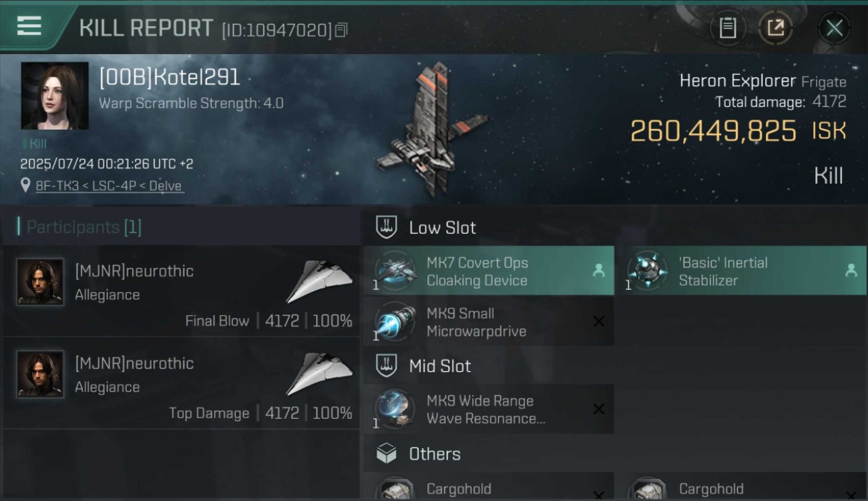
Task: Select MK9 Wide Range Wave Resonance icon
Action: pyautogui.click(x=395, y=409)
